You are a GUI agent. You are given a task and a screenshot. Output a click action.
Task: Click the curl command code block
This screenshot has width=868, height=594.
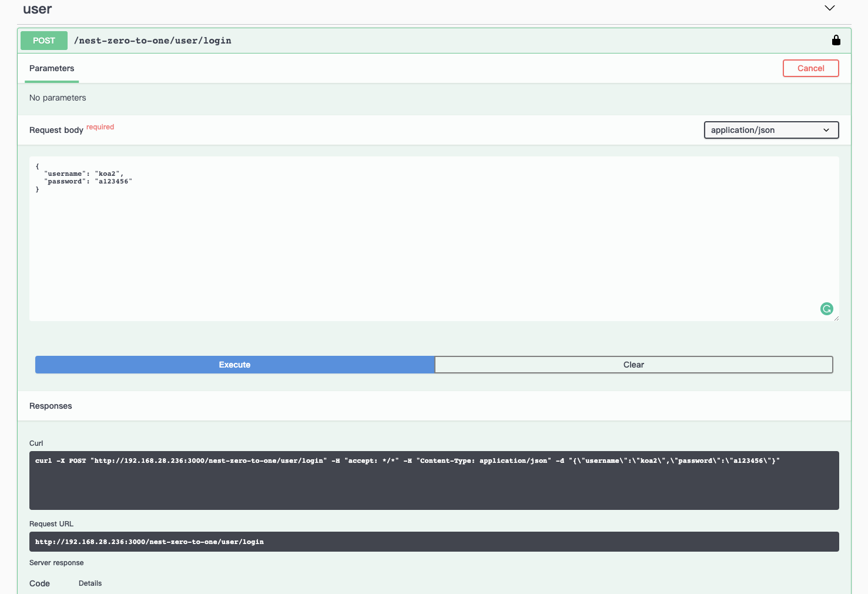click(x=434, y=480)
